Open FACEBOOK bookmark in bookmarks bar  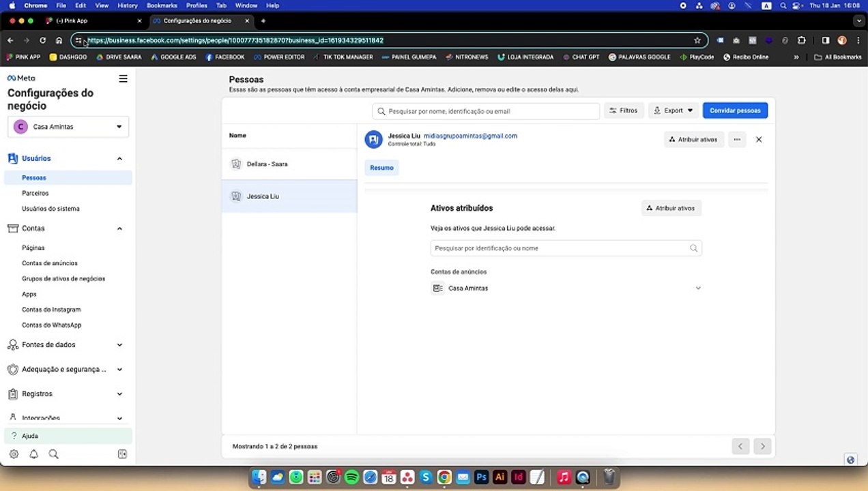tap(225, 57)
